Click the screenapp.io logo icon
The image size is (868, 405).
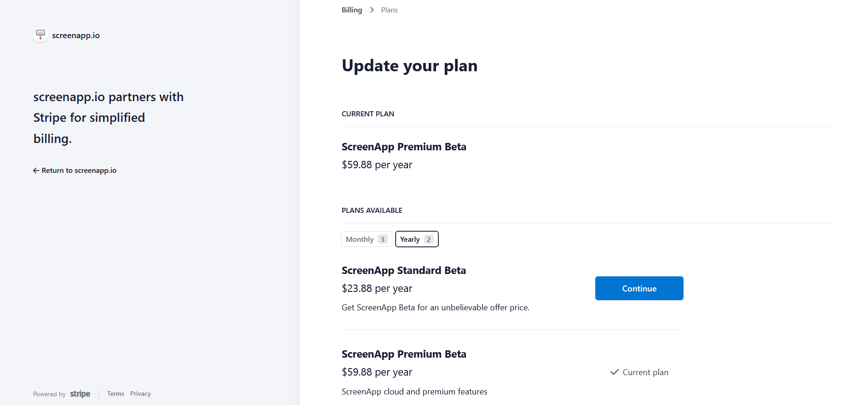[x=40, y=35]
